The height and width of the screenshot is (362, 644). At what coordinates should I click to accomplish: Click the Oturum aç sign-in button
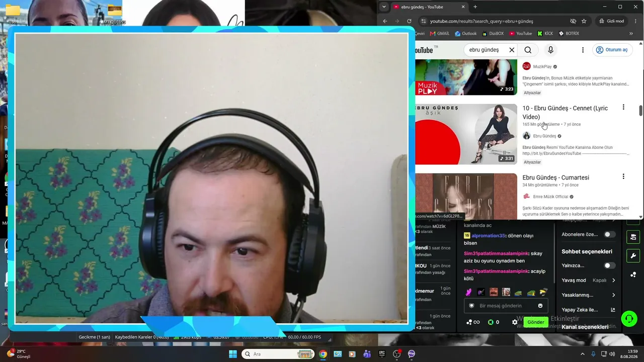click(612, 50)
